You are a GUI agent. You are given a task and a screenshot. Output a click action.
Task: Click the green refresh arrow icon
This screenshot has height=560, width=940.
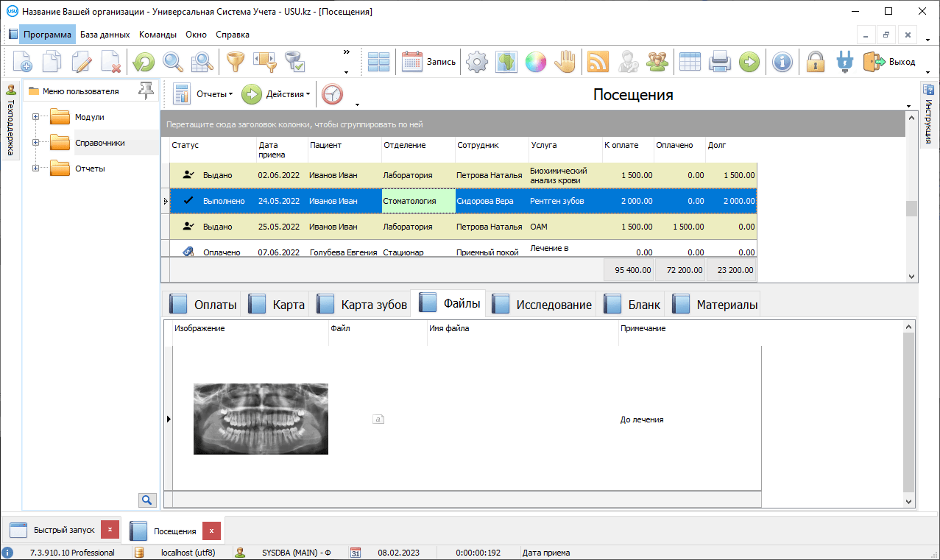coord(143,62)
